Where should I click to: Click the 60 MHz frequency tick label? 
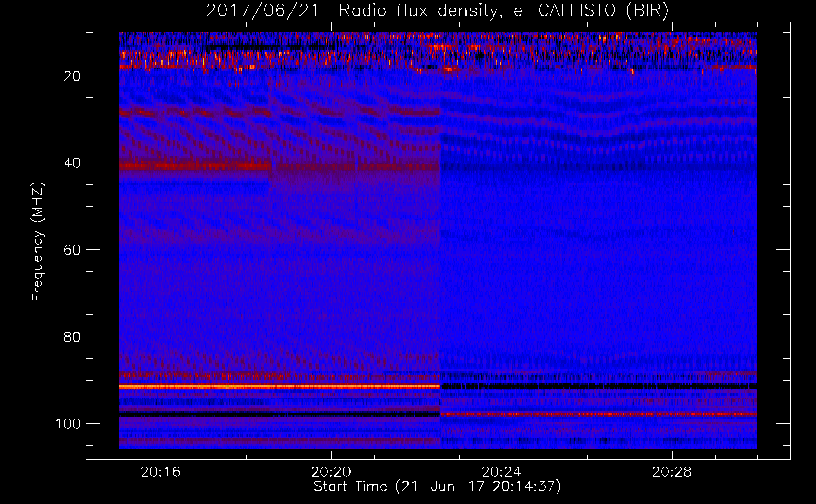(72, 250)
